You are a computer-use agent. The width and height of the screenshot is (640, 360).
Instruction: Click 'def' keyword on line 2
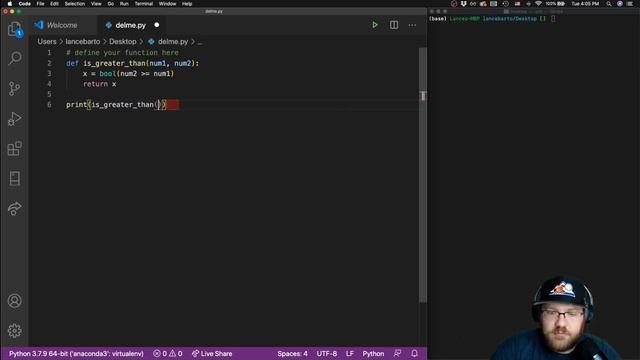tap(72, 63)
